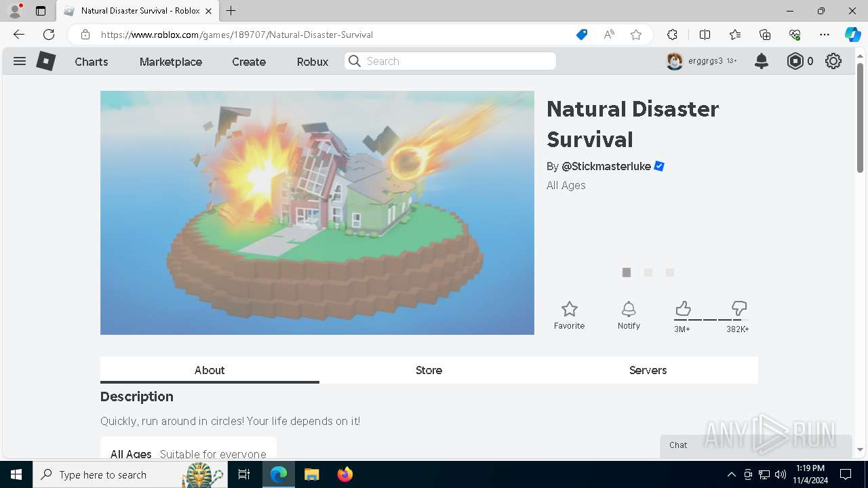Launch Firefox from taskbar
This screenshot has width=868, height=488.
(345, 474)
